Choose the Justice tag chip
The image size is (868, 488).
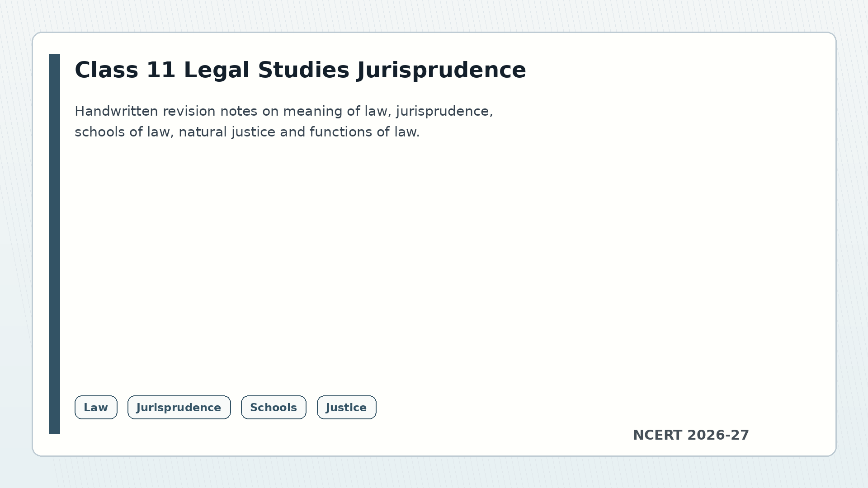pos(347,408)
